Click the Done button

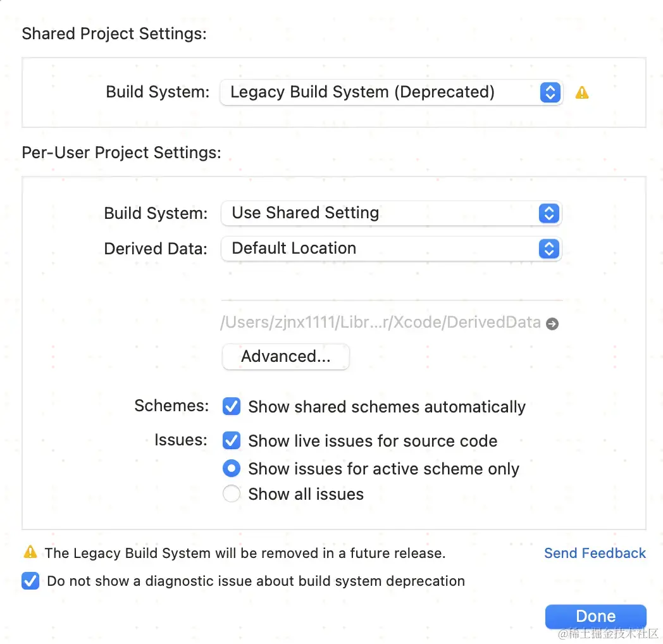[595, 616]
